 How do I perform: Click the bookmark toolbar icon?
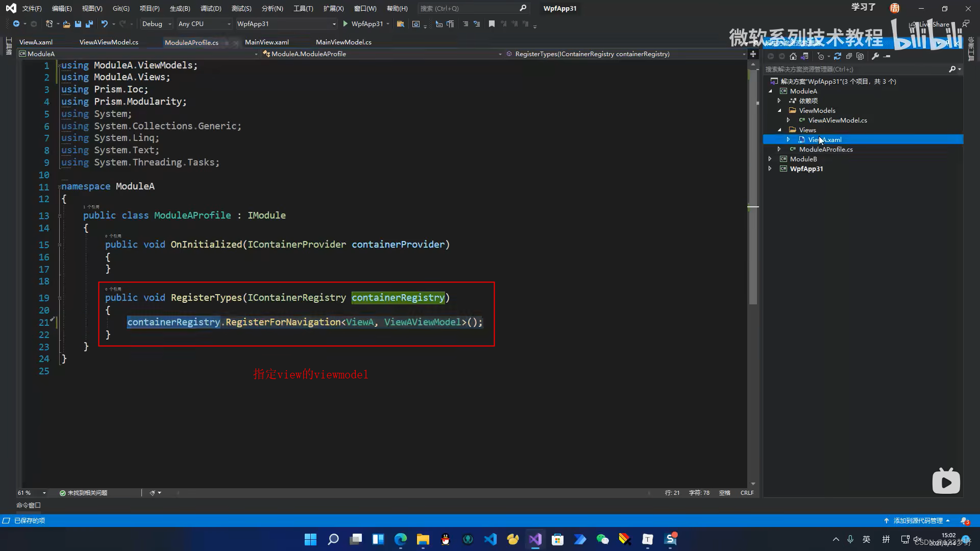pyautogui.click(x=492, y=24)
